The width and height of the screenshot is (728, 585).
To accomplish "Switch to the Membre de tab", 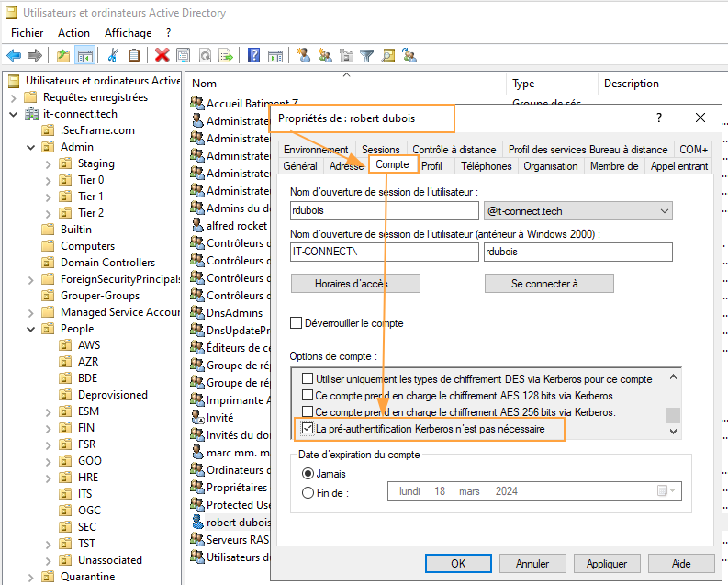I will point(614,165).
